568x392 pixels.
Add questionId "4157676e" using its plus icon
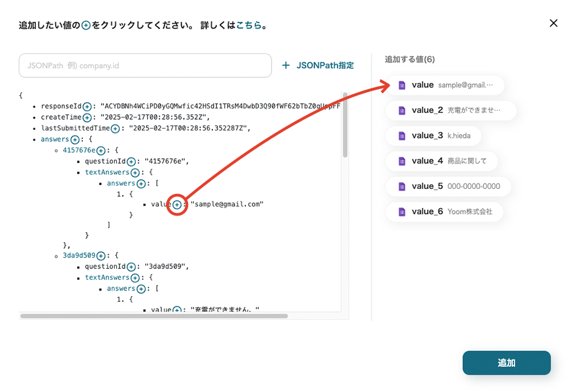pyautogui.click(x=131, y=162)
